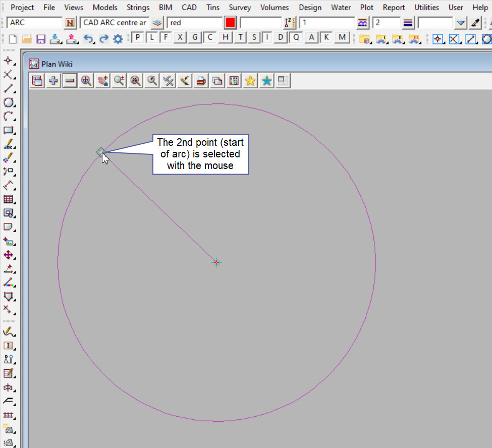Click the undo arrow icon

(x=89, y=39)
